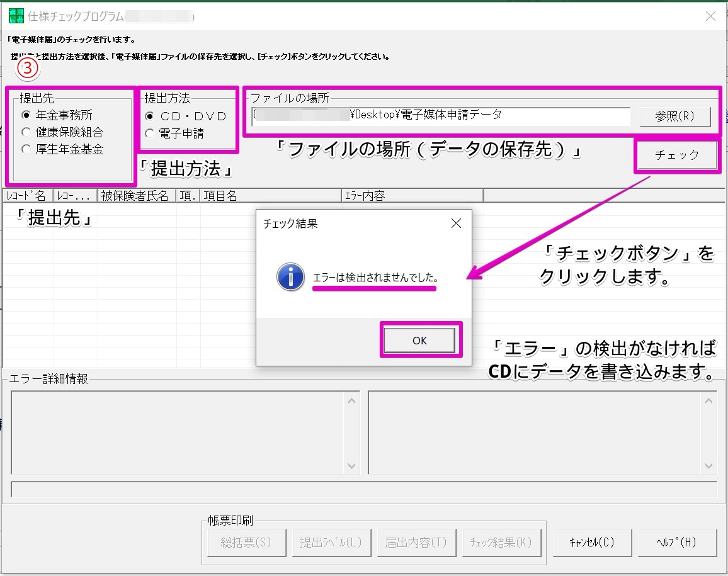The image size is (728, 576).
Task: Click the green app icon in title bar
Action: [16, 16]
